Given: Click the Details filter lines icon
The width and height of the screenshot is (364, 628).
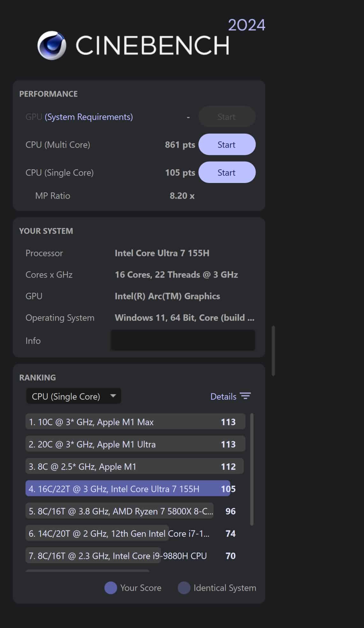Looking at the screenshot, I should [x=245, y=396].
